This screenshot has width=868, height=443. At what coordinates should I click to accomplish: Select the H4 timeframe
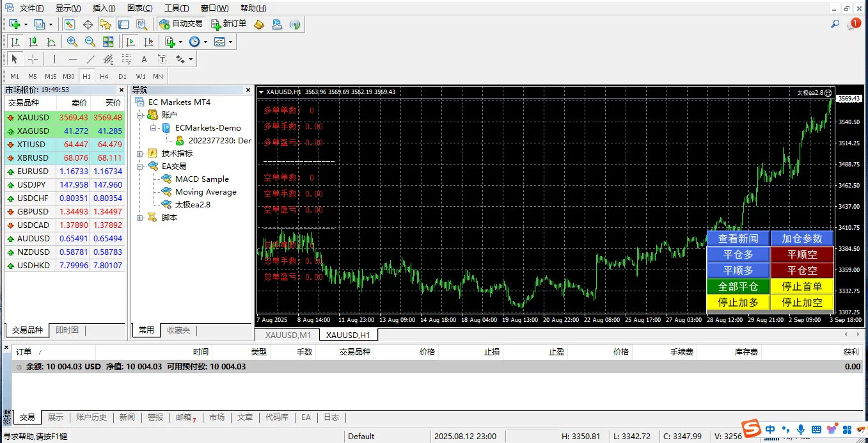point(104,76)
